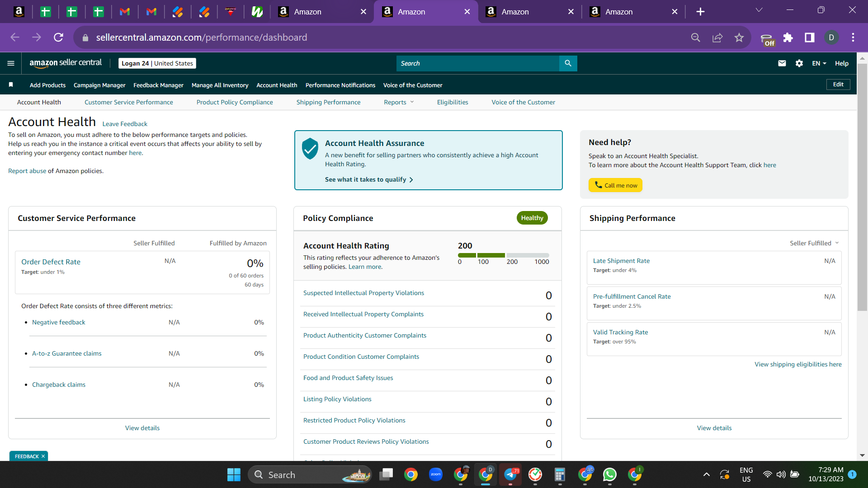Click the browser address bar URL
This screenshot has height=488, width=868.
(x=202, y=38)
